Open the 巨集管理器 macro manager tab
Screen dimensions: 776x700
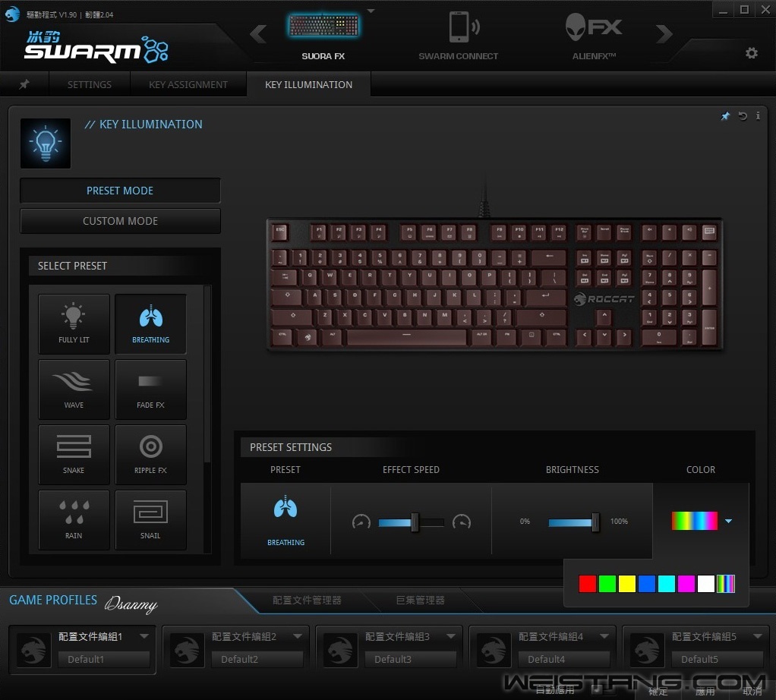coord(420,600)
